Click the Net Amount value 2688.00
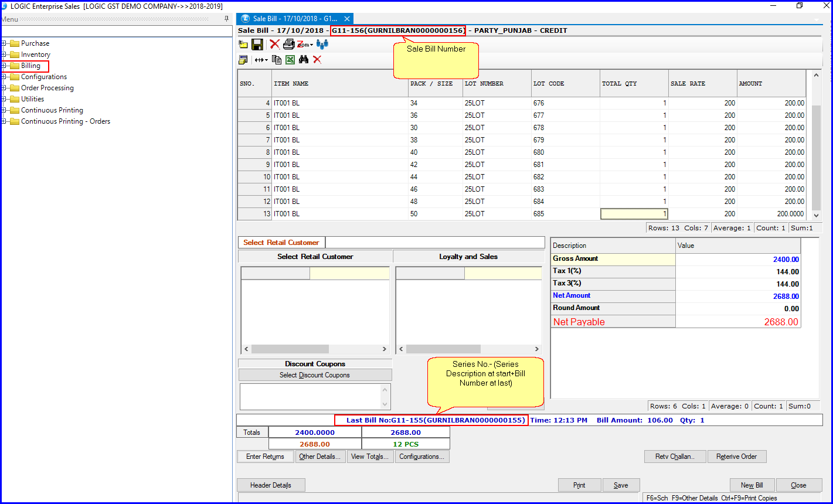This screenshot has height=504, width=833. [786, 297]
